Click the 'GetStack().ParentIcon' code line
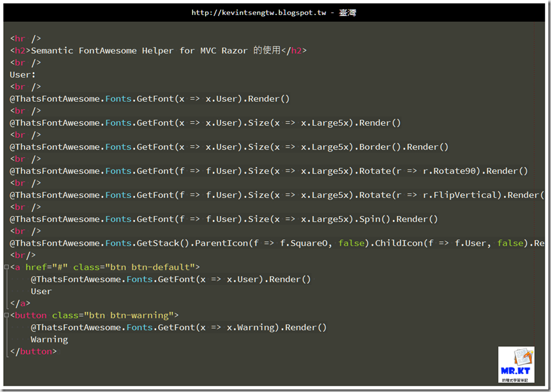 (x=277, y=243)
